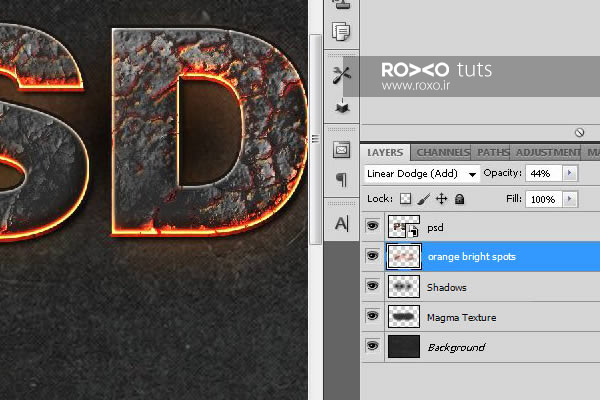Click the Magma Texture layer name
Viewport: 600px width, 400px height.
461,317
